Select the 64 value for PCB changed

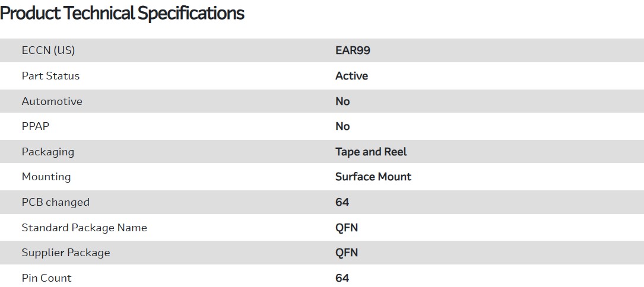(342, 202)
